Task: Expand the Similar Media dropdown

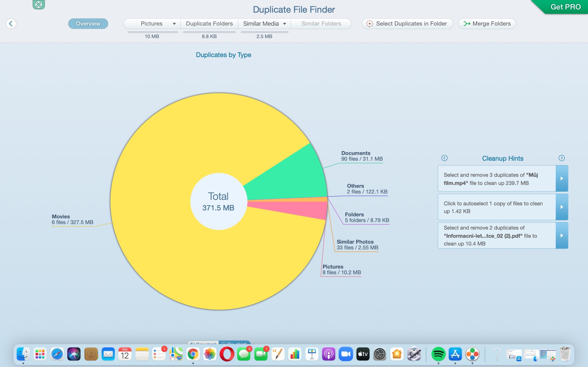Action: (285, 24)
